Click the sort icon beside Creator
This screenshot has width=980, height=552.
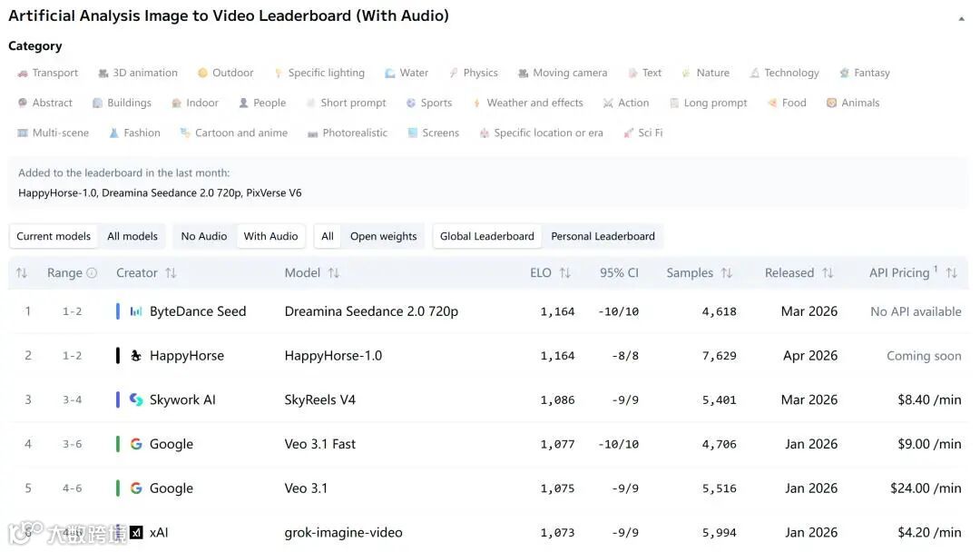pyautogui.click(x=171, y=272)
